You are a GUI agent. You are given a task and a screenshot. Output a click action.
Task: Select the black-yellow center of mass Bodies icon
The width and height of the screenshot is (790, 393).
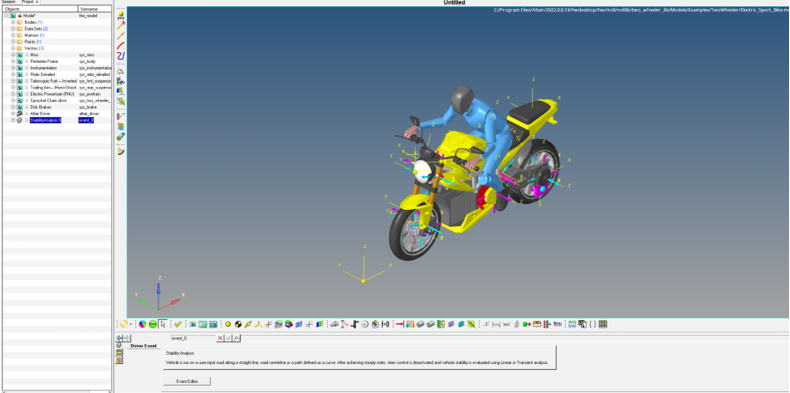click(238, 324)
